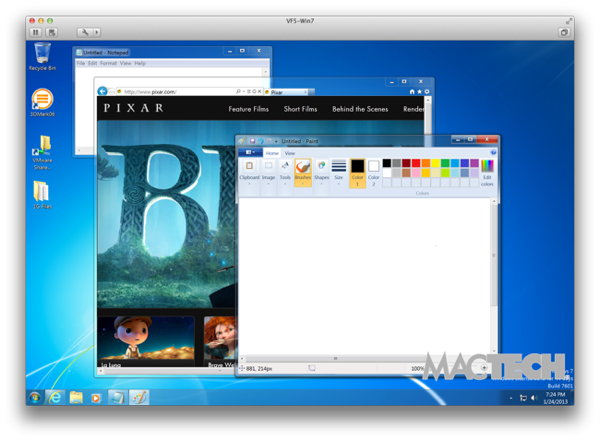Open the Recycle Bin desktop icon
Viewport: 600px width, 441px height.
[42, 55]
